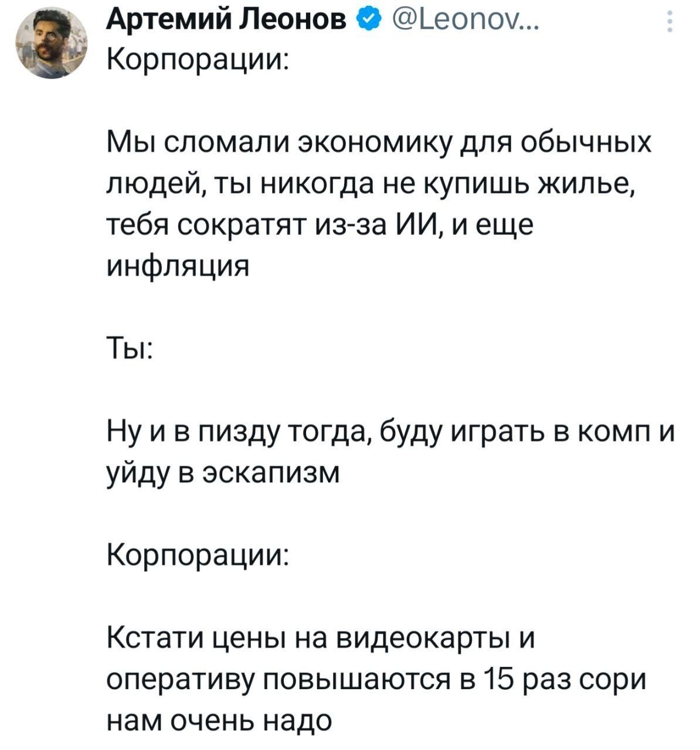Click the words "Кстати цены"
700x750 pixels.
point(195,638)
